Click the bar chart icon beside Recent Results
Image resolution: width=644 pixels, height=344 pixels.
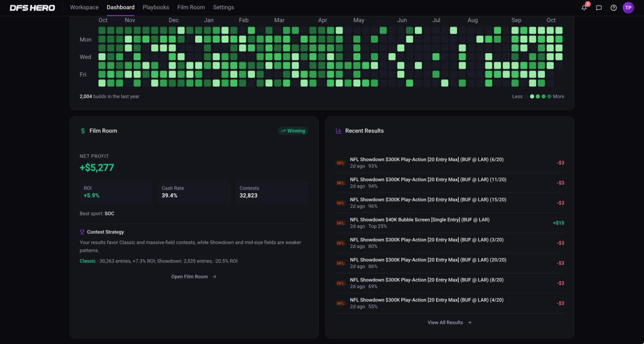339,131
